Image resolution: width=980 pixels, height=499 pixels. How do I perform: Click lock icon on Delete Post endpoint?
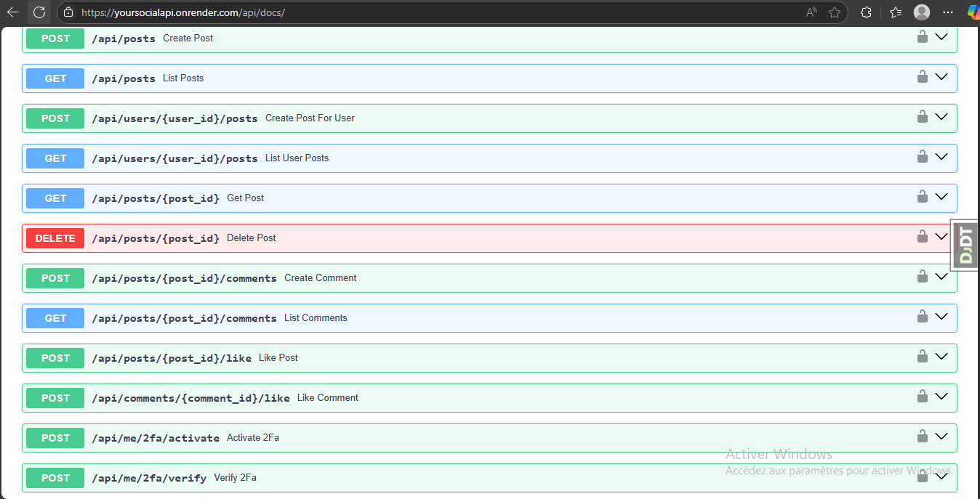pyautogui.click(x=922, y=237)
